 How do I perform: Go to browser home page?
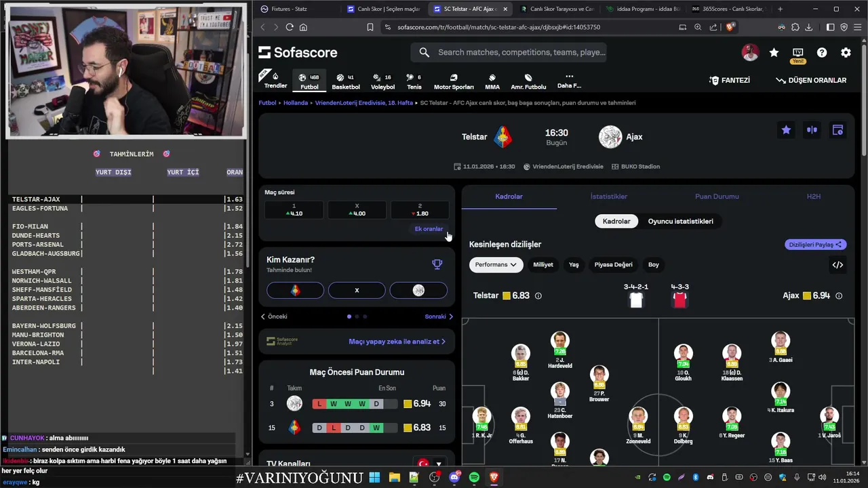(303, 27)
